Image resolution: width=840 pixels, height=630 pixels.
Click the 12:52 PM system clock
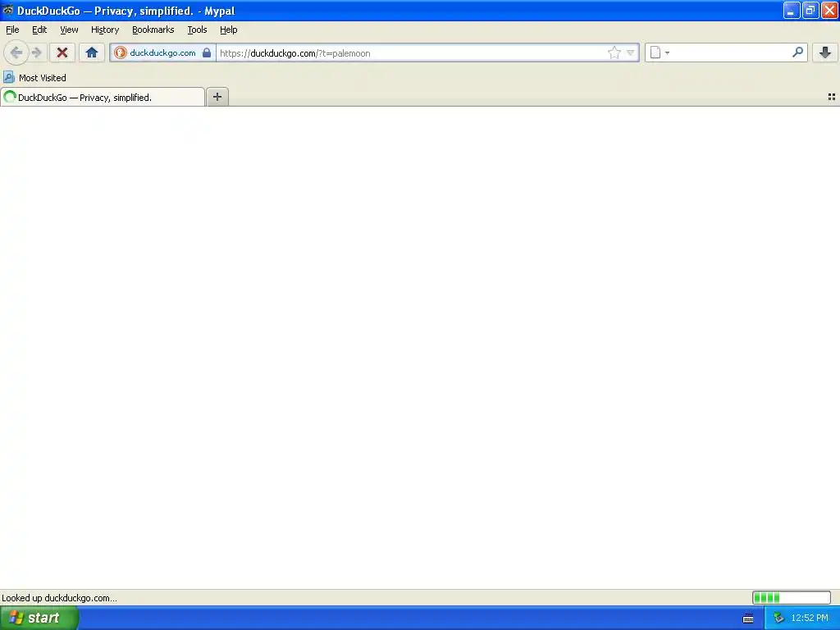click(810, 618)
